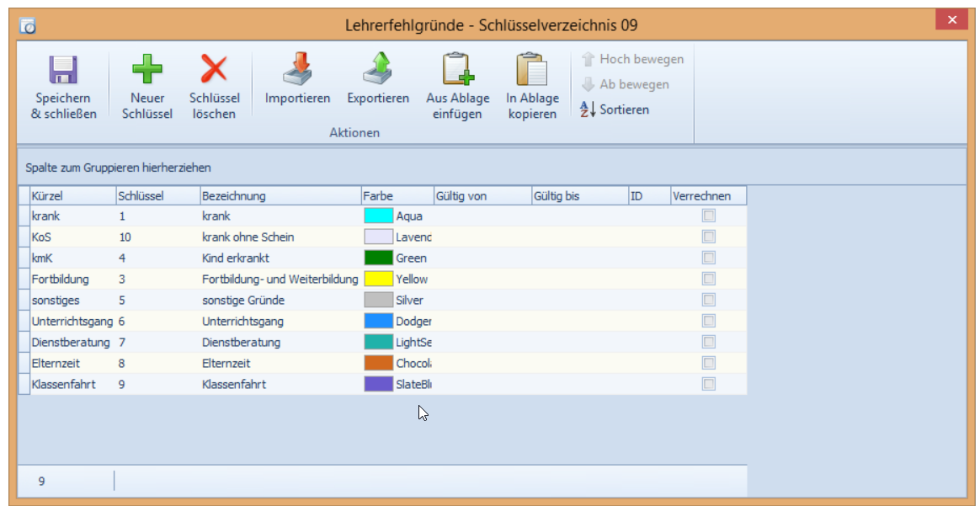
Task: Click Schlüssel cell '10'
Action: [x=157, y=237]
